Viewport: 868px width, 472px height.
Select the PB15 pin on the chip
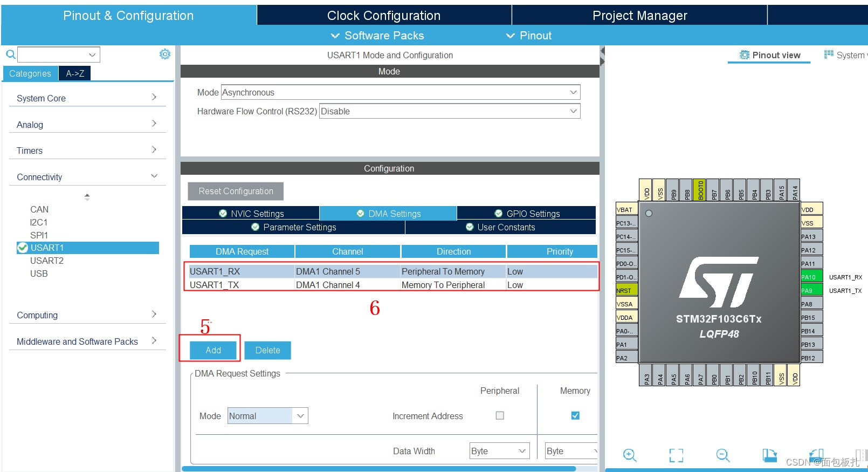[x=811, y=317]
